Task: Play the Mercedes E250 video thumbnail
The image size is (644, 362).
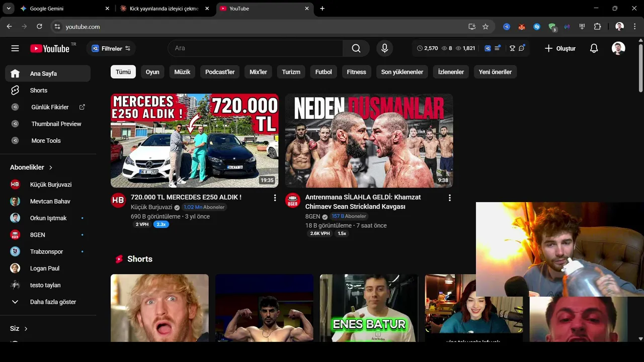Action: pos(194,141)
